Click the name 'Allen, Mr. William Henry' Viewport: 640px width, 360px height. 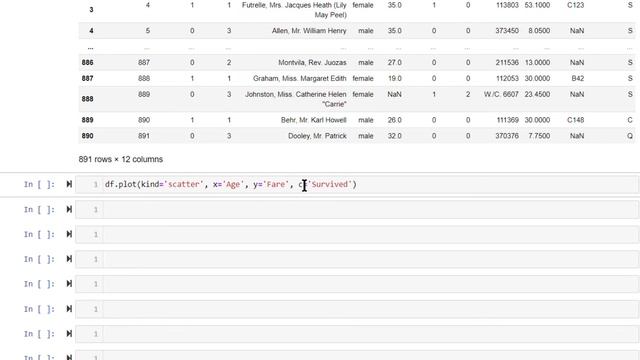309,31
